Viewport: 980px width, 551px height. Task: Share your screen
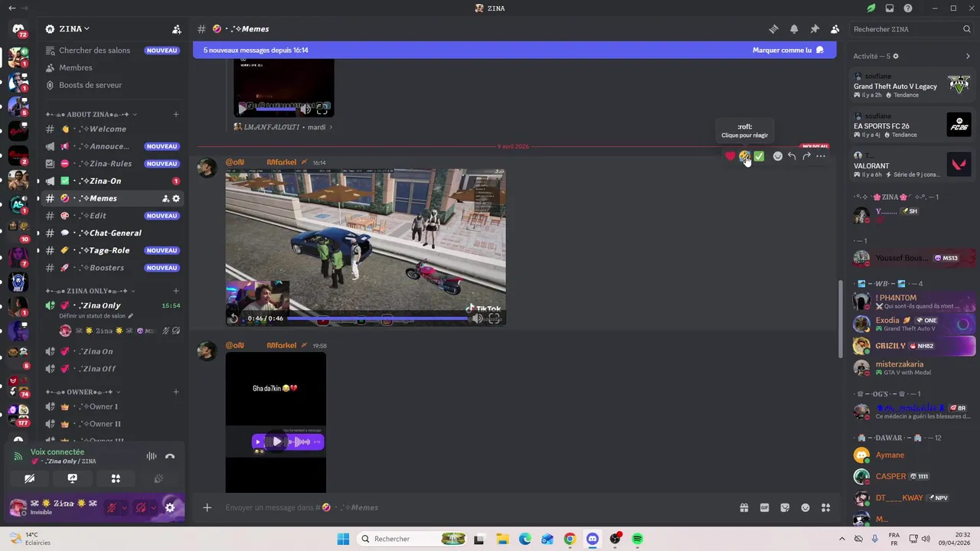72,478
